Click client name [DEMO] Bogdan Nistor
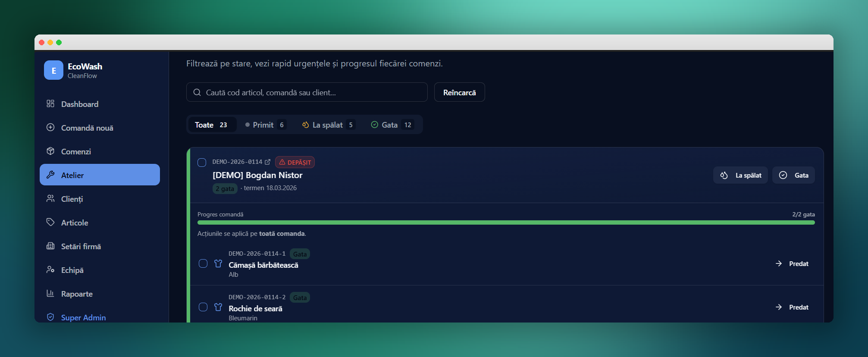This screenshot has height=357, width=868. pyautogui.click(x=257, y=175)
